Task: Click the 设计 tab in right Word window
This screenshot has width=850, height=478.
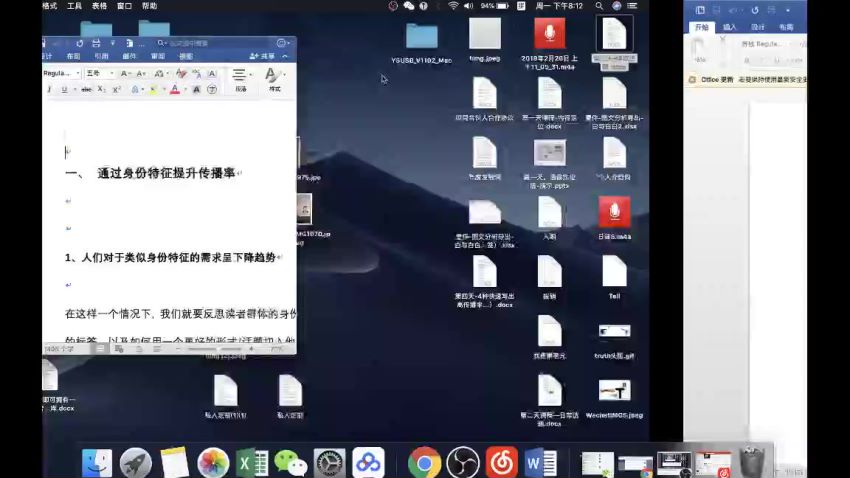Action: pos(758,27)
